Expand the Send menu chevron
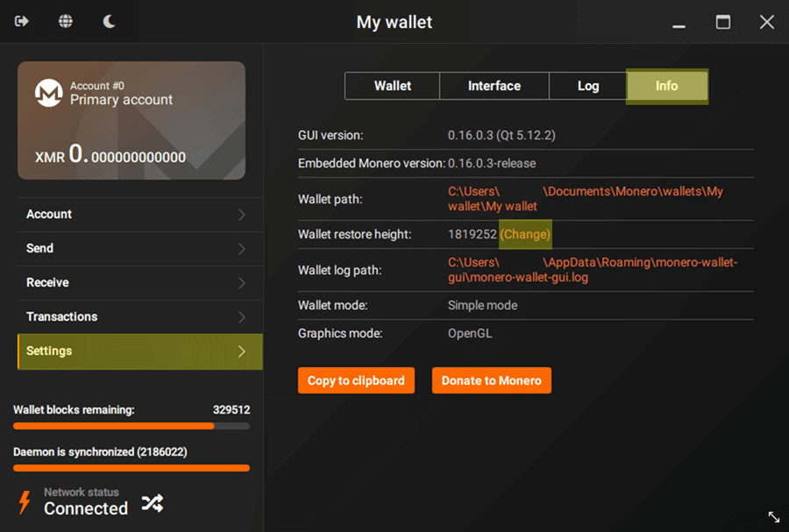 (x=242, y=249)
